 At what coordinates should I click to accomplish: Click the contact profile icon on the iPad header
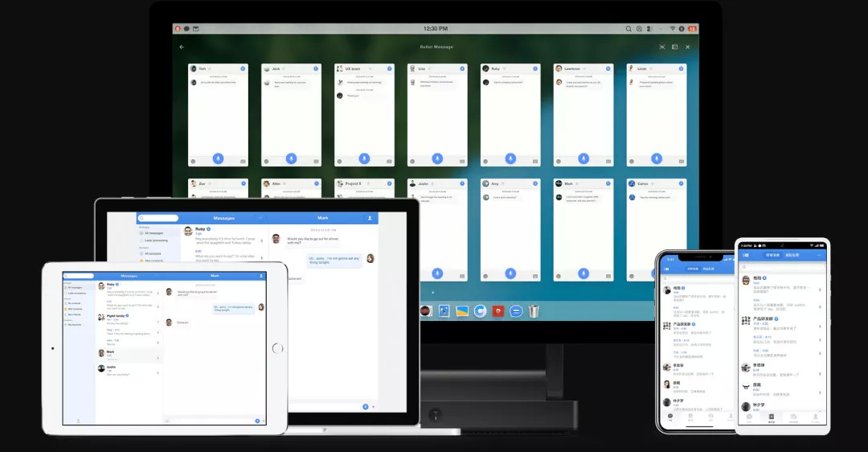[x=261, y=276]
